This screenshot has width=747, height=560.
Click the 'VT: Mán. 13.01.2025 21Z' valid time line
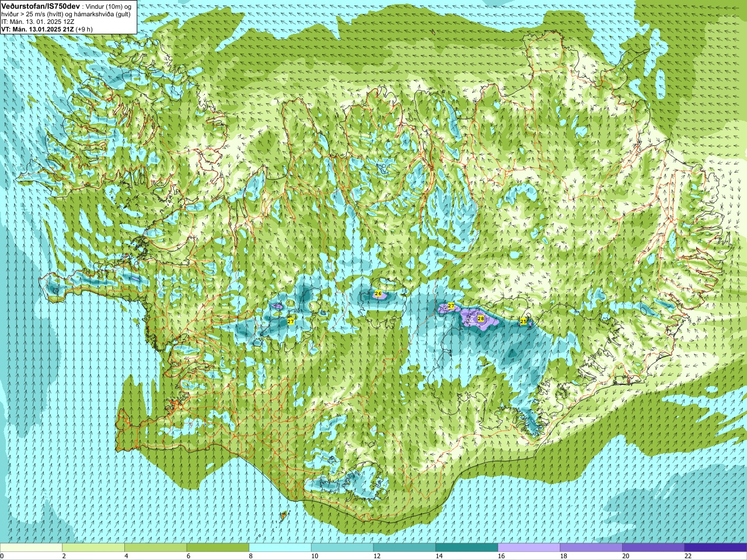point(37,29)
